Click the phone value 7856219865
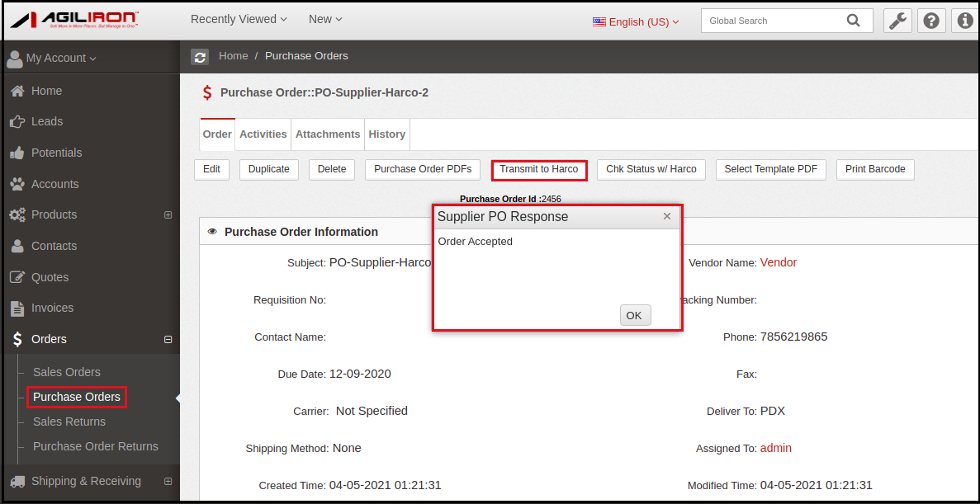 pos(793,337)
